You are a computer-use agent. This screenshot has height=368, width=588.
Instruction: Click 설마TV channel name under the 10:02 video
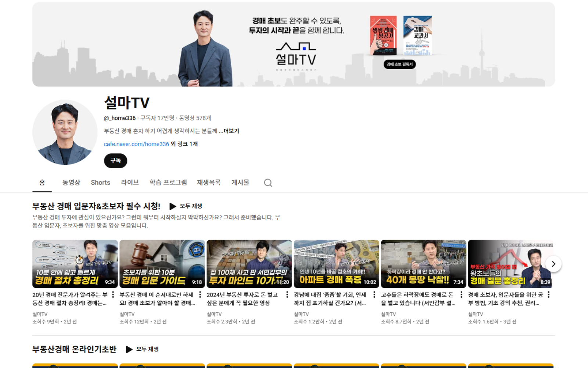pyautogui.click(x=301, y=314)
